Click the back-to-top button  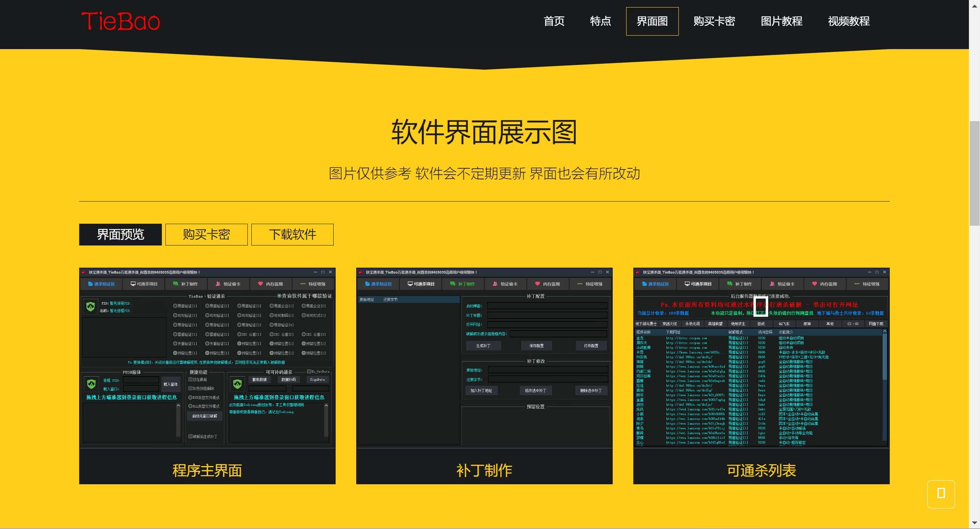tap(941, 494)
